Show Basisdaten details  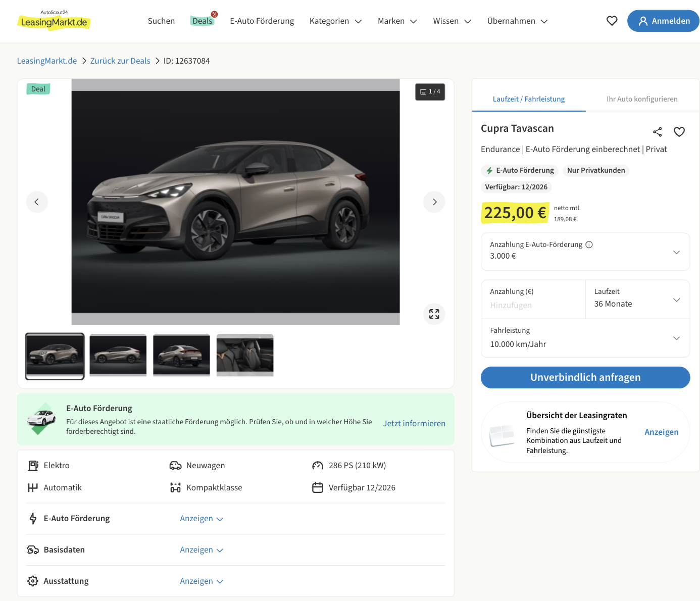pos(202,550)
